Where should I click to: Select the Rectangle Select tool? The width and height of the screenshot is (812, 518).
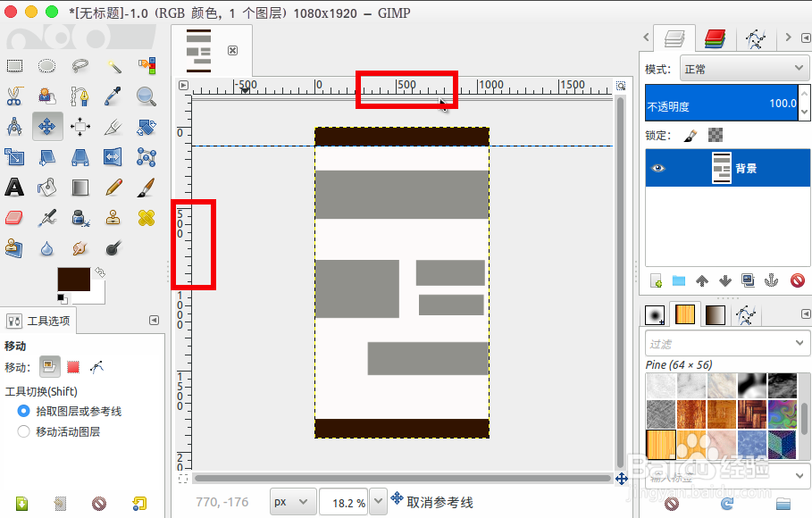click(x=14, y=66)
